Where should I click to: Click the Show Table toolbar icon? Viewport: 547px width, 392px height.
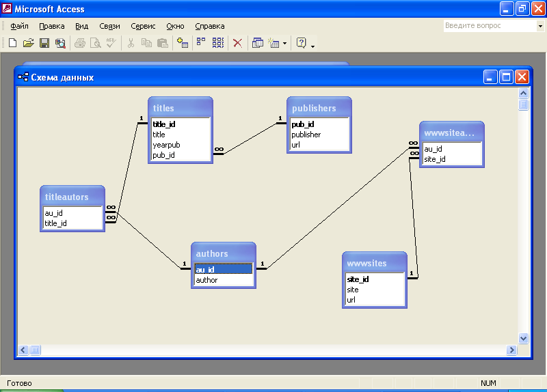(183, 43)
